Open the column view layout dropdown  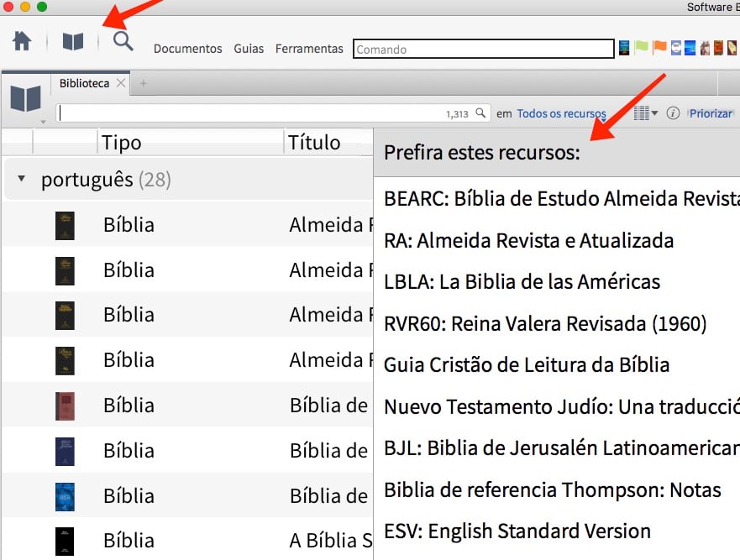coord(646,113)
